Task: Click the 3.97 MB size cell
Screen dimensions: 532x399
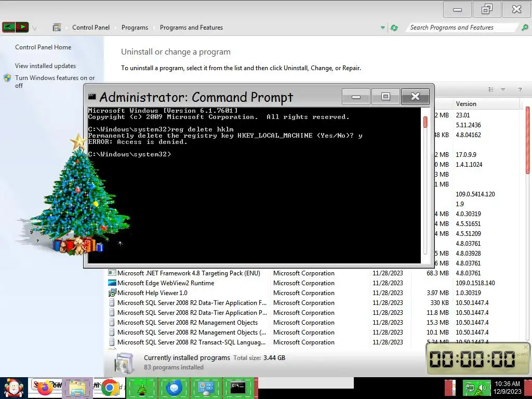Action: (437, 293)
